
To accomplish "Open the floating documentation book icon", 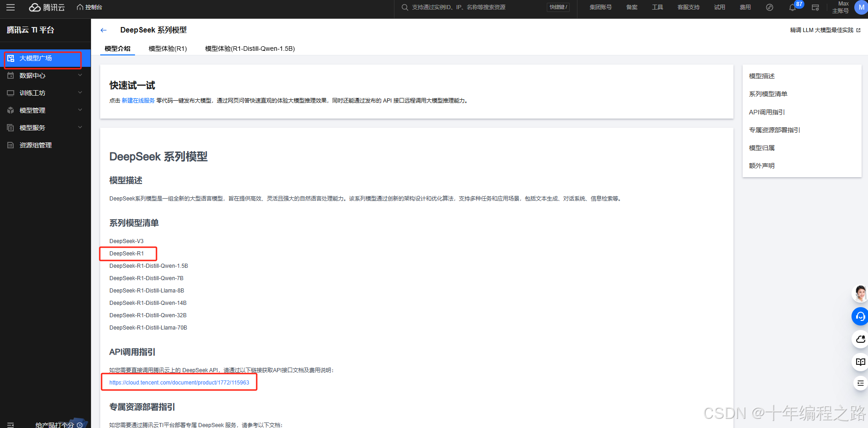I will click(860, 362).
